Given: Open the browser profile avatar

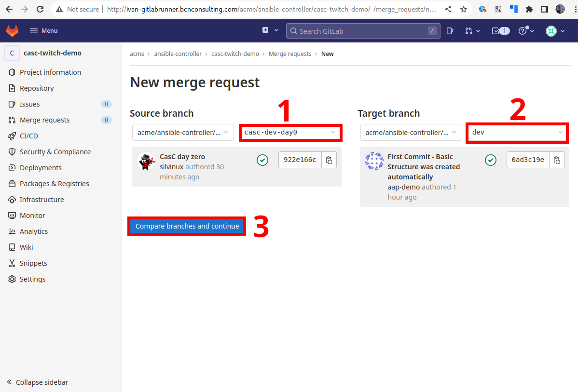Looking at the screenshot, I should tap(560, 9).
